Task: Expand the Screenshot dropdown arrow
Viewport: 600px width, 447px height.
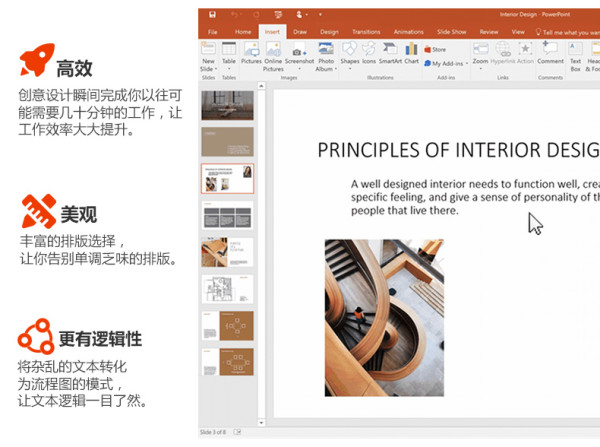Action: pyautogui.click(x=300, y=69)
